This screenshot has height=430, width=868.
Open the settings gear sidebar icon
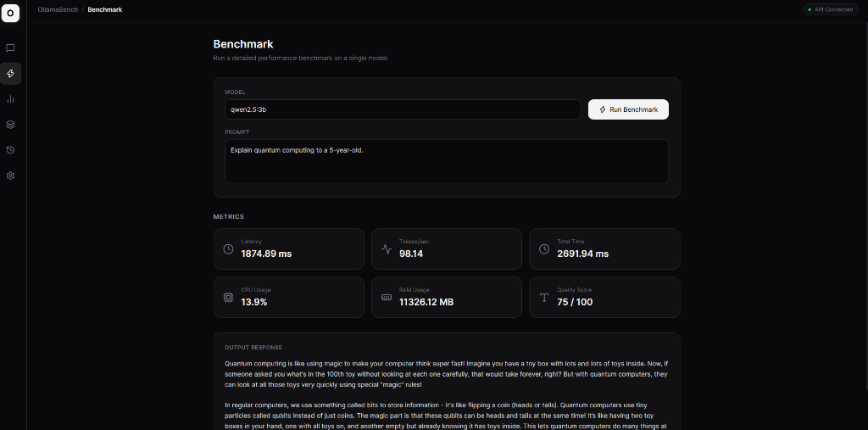[10, 176]
